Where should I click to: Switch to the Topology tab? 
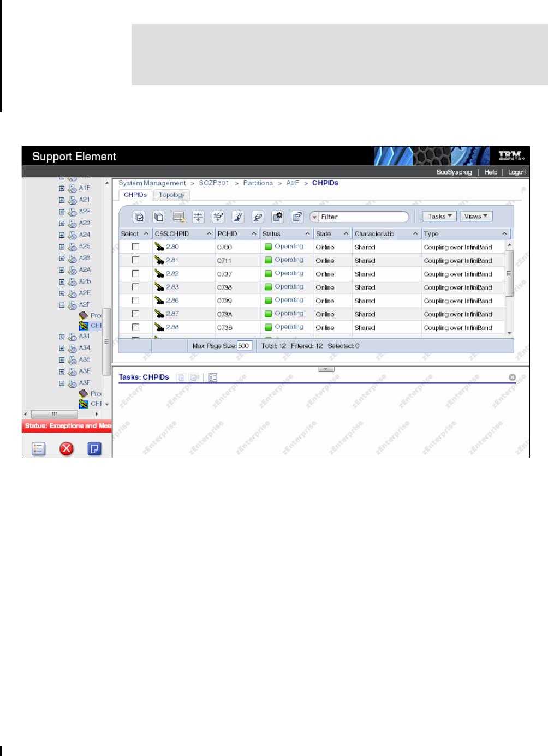(171, 195)
